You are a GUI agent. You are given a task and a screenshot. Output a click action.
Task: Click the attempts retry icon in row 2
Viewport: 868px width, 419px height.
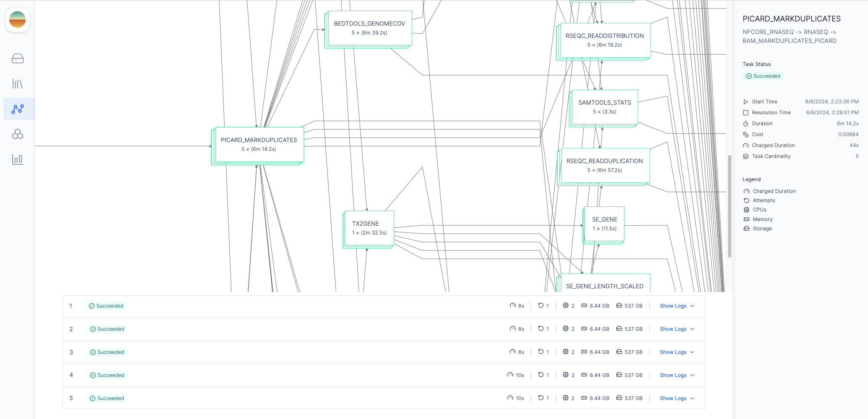(x=541, y=329)
